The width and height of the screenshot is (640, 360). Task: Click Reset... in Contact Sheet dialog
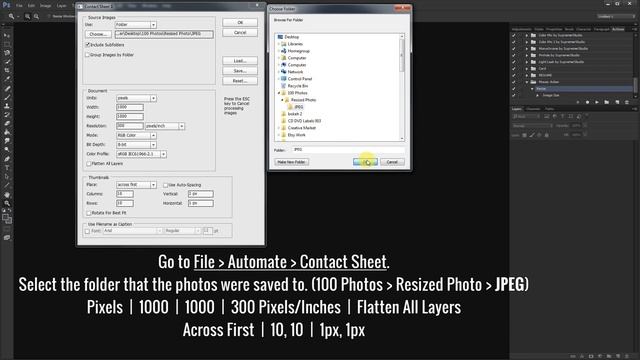pyautogui.click(x=240, y=81)
